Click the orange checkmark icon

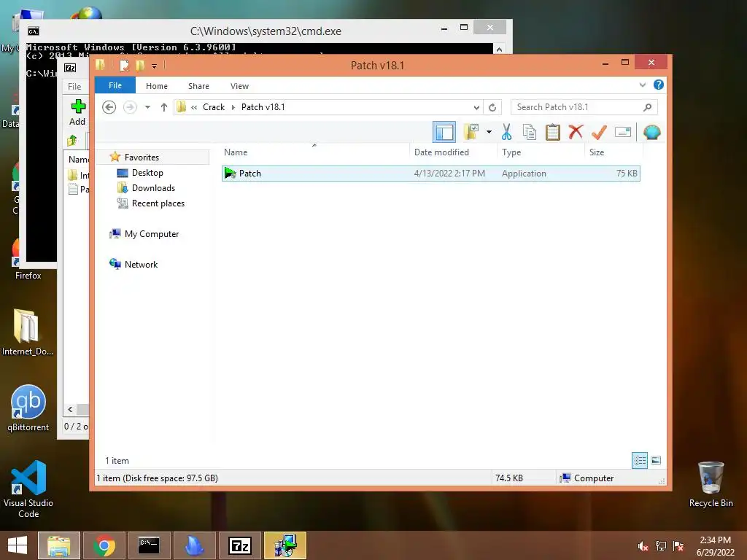599,132
